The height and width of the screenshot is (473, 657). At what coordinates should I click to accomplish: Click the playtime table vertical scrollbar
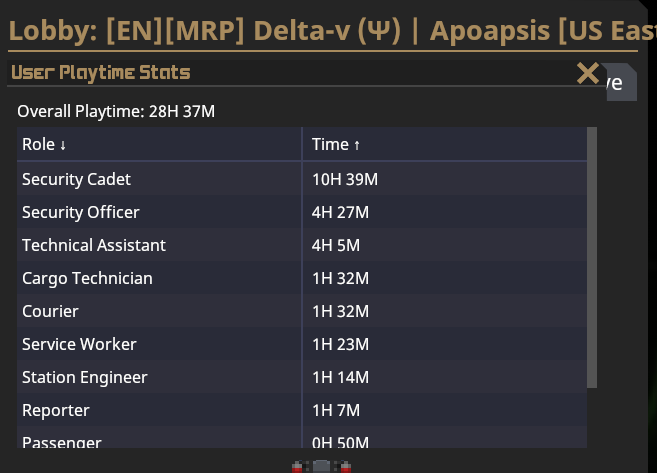[592, 258]
